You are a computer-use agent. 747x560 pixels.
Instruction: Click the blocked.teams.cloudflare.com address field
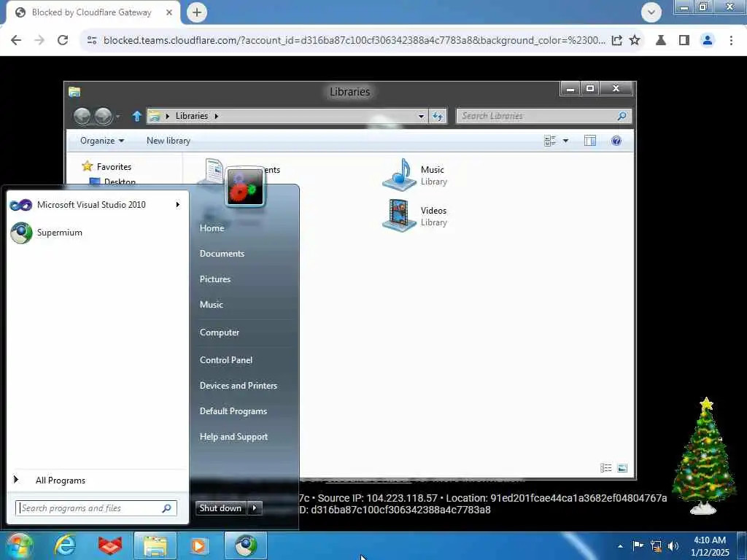(x=354, y=40)
